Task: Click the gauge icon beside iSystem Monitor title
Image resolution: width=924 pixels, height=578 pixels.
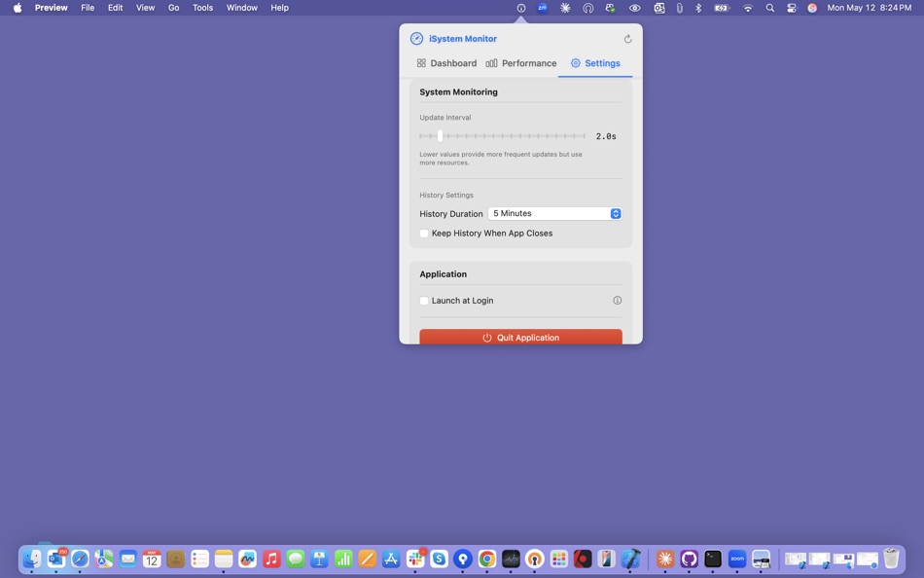Action: (416, 38)
